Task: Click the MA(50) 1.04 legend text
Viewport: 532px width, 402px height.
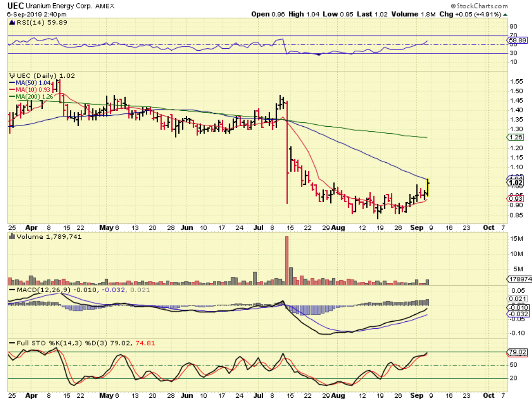Action: coord(33,83)
